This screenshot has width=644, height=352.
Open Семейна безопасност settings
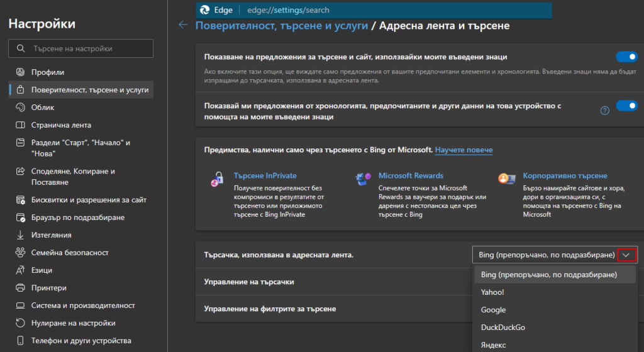(x=81, y=253)
